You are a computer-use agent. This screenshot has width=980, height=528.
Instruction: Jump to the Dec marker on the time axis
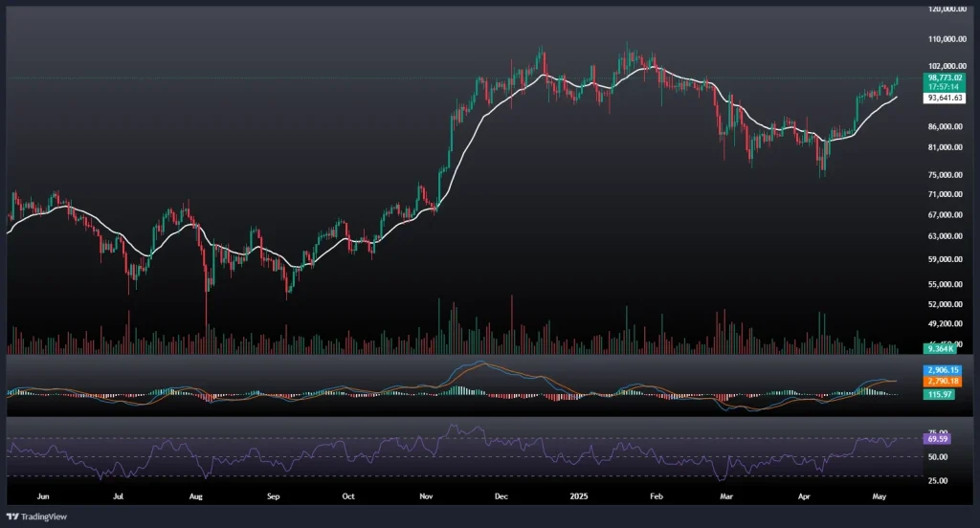pyautogui.click(x=501, y=497)
